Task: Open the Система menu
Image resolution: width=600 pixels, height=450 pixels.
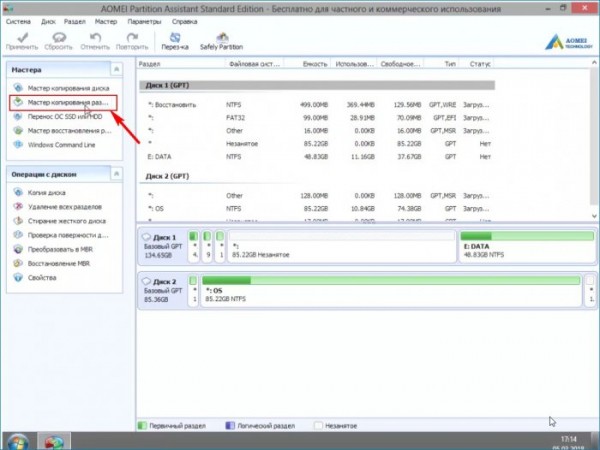Action: pyautogui.click(x=18, y=21)
